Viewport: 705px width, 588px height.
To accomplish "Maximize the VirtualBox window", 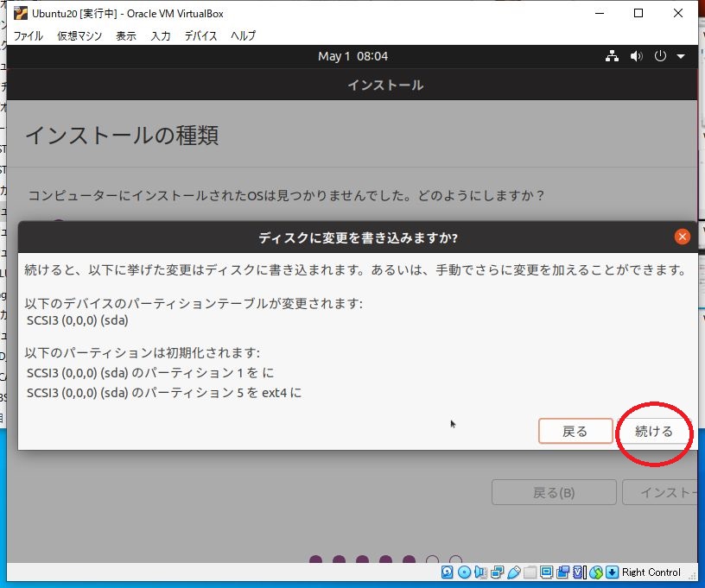I will [638, 13].
